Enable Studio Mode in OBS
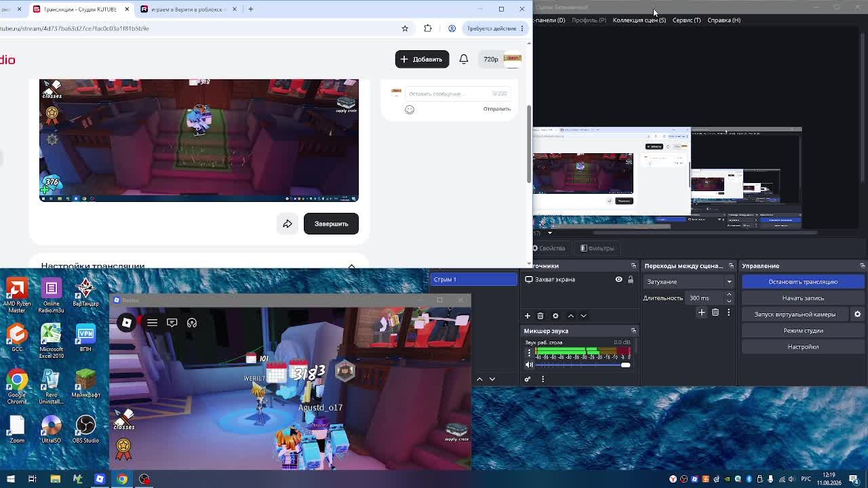The height and width of the screenshot is (488, 868). coord(803,331)
